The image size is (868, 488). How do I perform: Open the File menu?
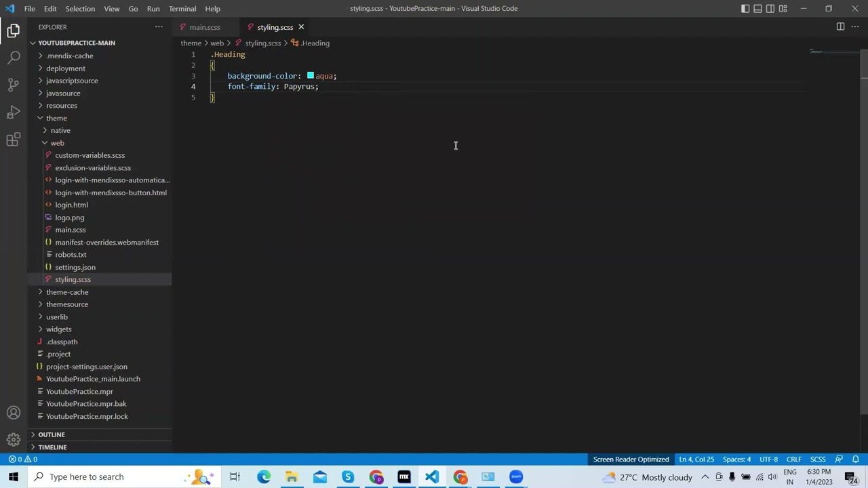pos(30,8)
